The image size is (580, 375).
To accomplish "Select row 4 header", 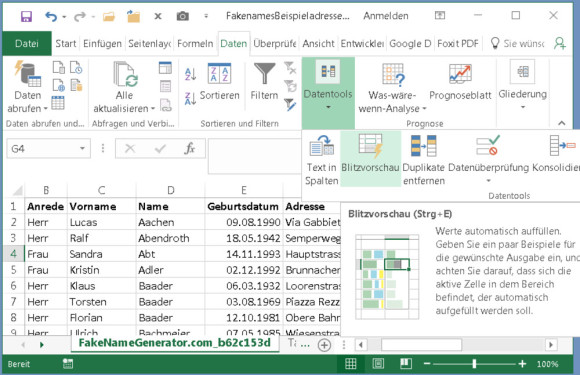I will 13,254.
